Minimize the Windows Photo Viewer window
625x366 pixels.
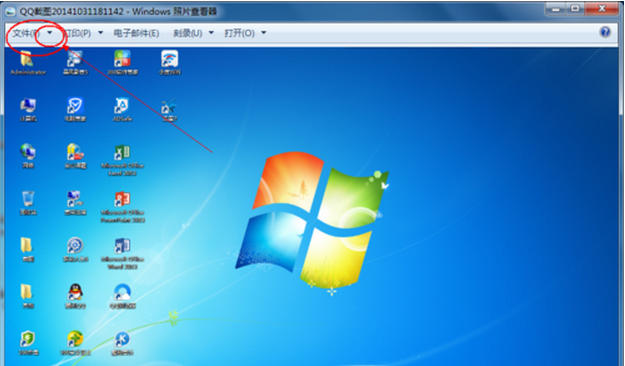pos(556,8)
